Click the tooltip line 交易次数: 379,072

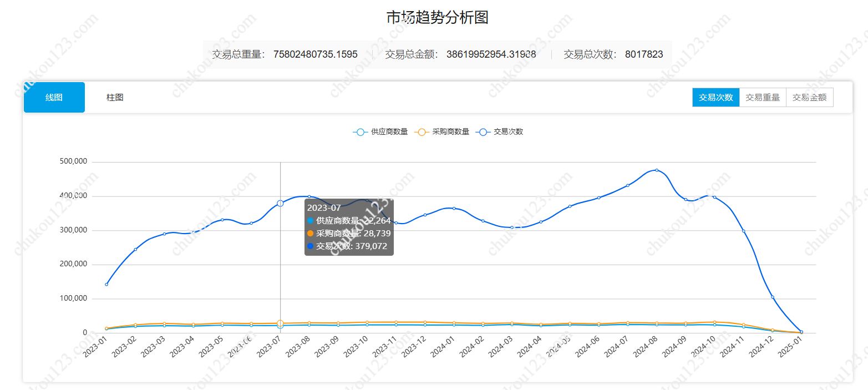(x=347, y=246)
